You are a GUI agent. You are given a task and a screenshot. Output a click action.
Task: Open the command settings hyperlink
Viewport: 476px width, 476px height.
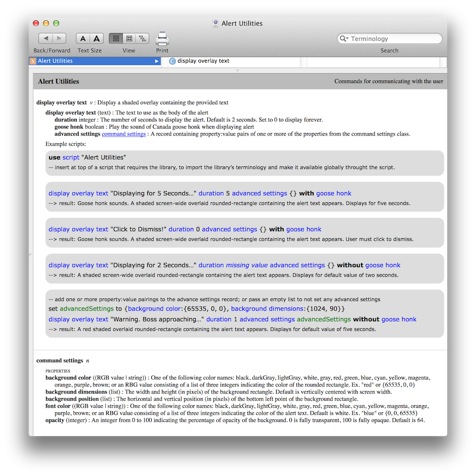pos(123,134)
